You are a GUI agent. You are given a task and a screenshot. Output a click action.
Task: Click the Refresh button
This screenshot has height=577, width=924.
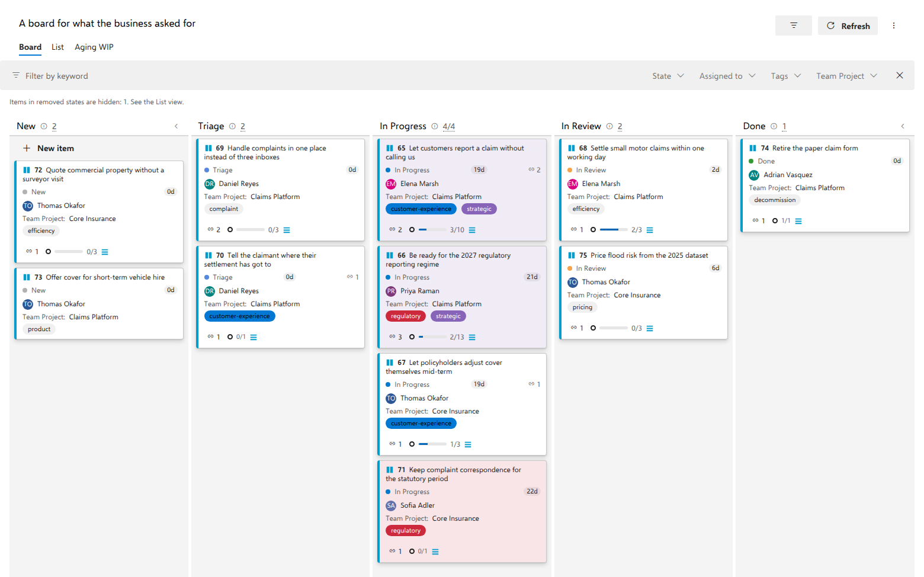pos(848,25)
